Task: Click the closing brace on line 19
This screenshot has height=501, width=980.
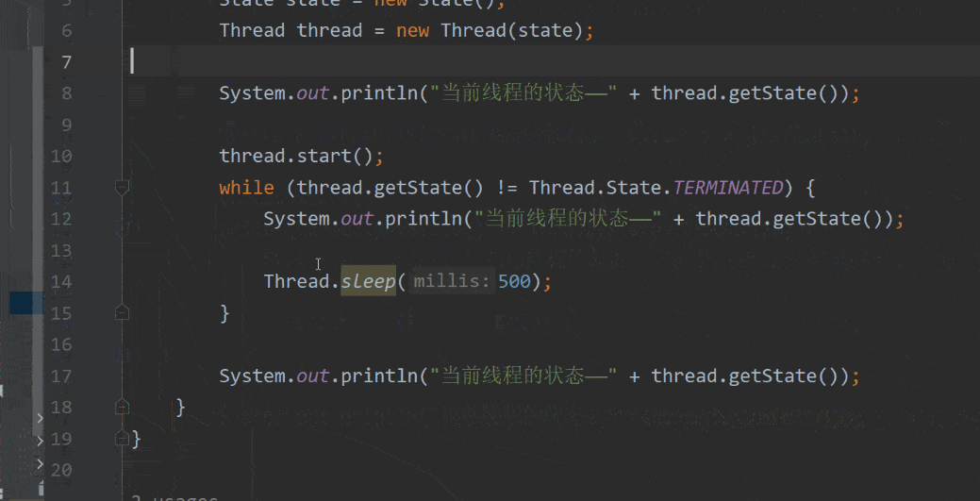Action: [x=136, y=439]
